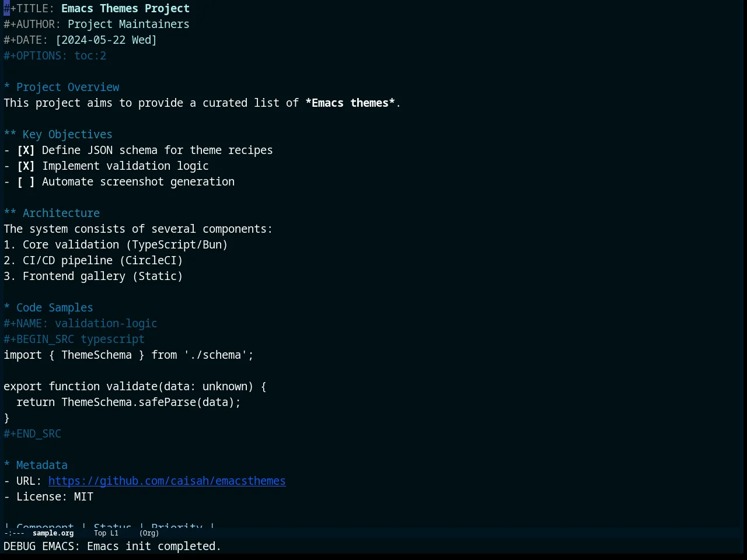Click the '(Org)' major mode indicator

tap(149, 533)
